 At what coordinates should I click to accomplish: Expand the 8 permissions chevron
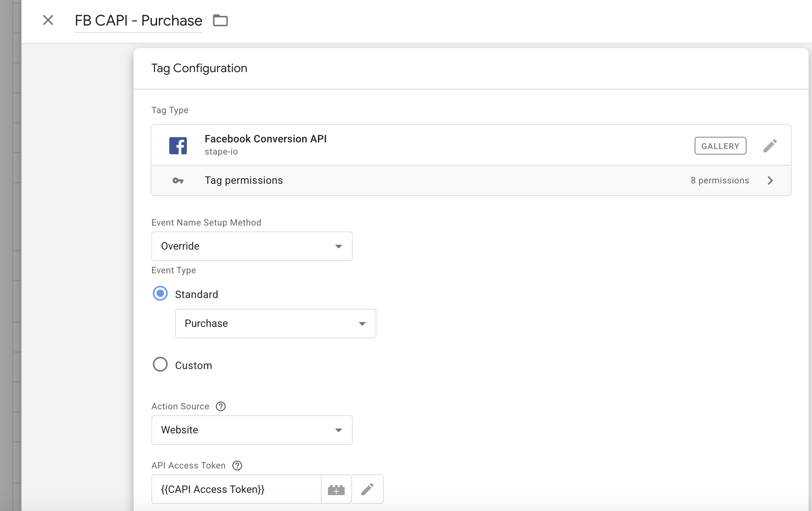point(770,180)
